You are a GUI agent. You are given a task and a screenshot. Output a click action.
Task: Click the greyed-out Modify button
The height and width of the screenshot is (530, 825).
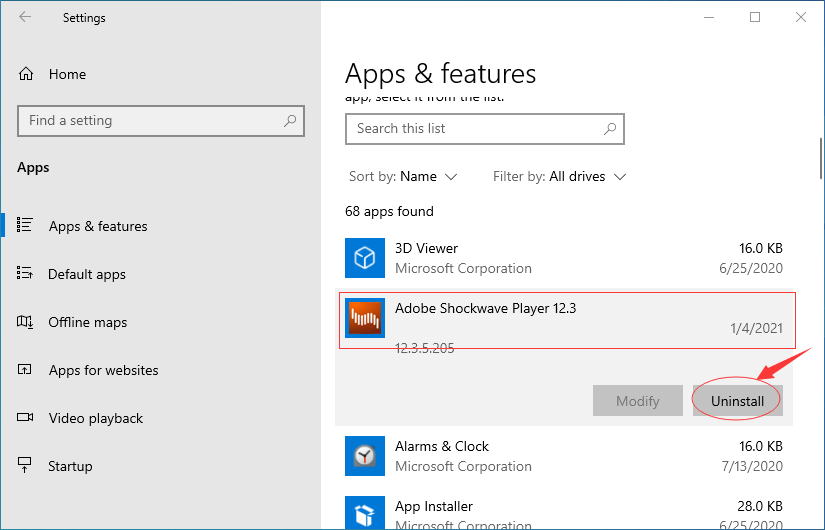638,401
